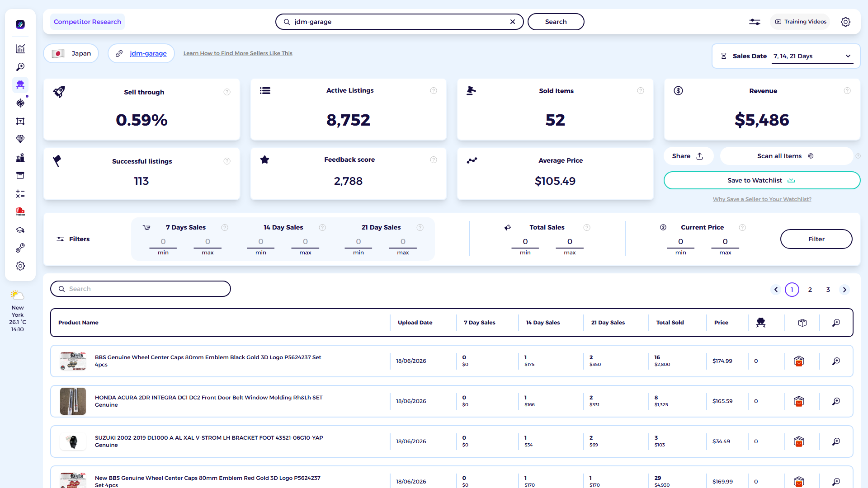Open the filter sliders icon in top bar
Image resolution: width=868 pixels, height=488 pixels.
[x=755, y=22]
